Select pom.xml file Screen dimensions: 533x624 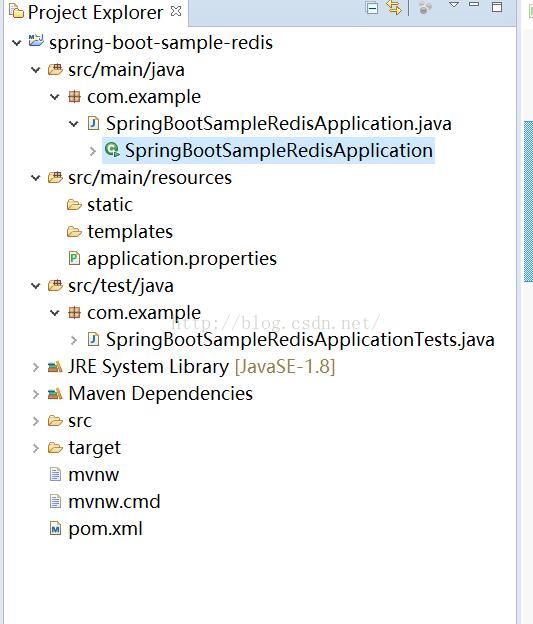pos(105,529)
